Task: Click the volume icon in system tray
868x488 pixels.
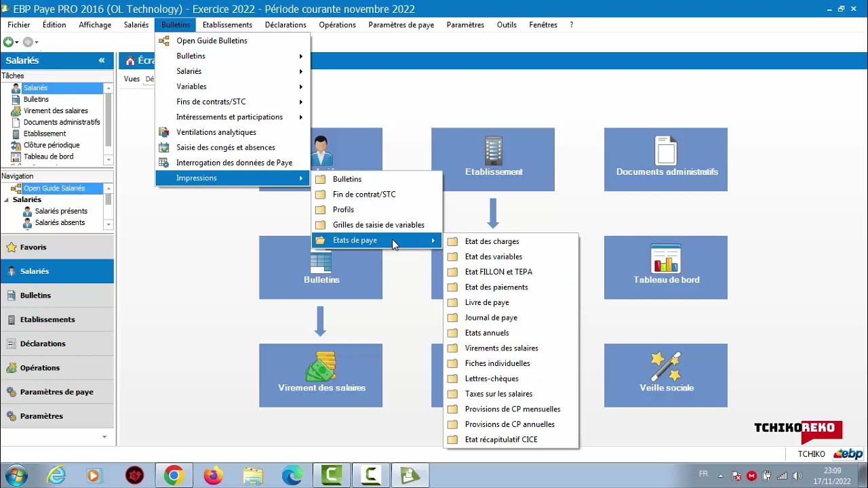Action: (x=797, y=476)
